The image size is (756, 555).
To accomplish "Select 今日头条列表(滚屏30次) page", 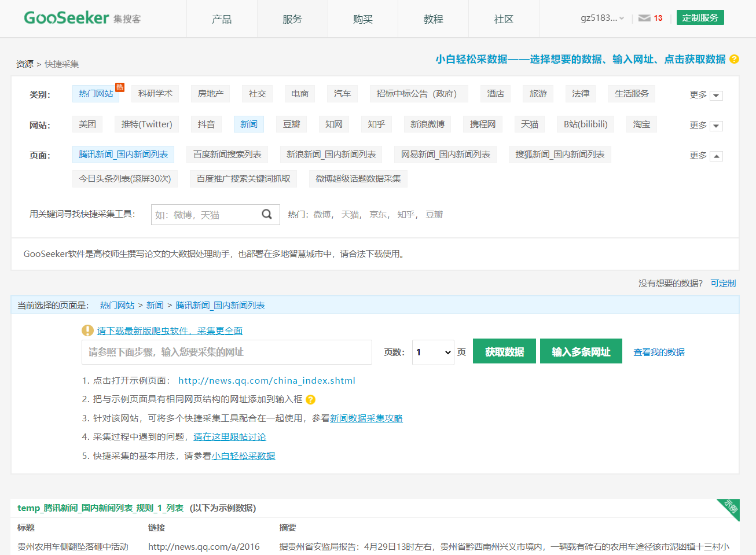I will 125,179.
